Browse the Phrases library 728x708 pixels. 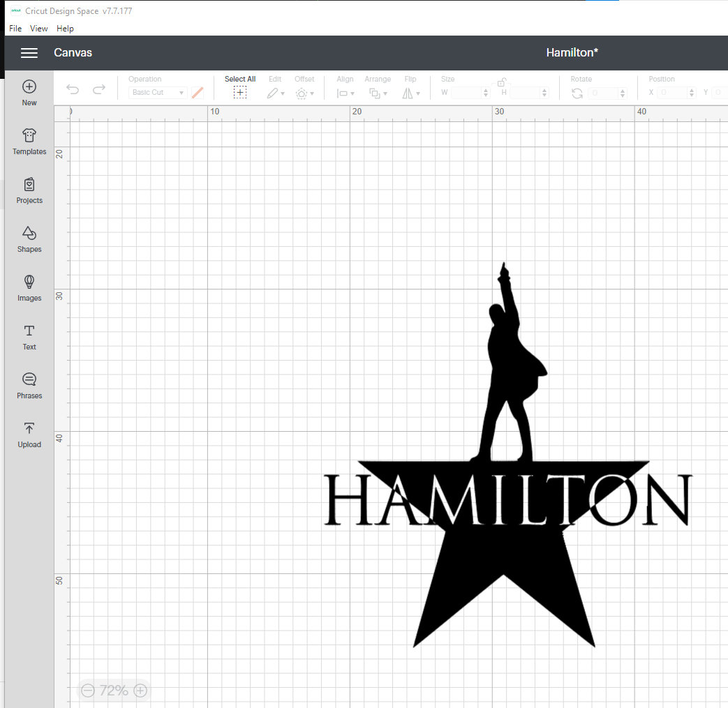point(29,386)
